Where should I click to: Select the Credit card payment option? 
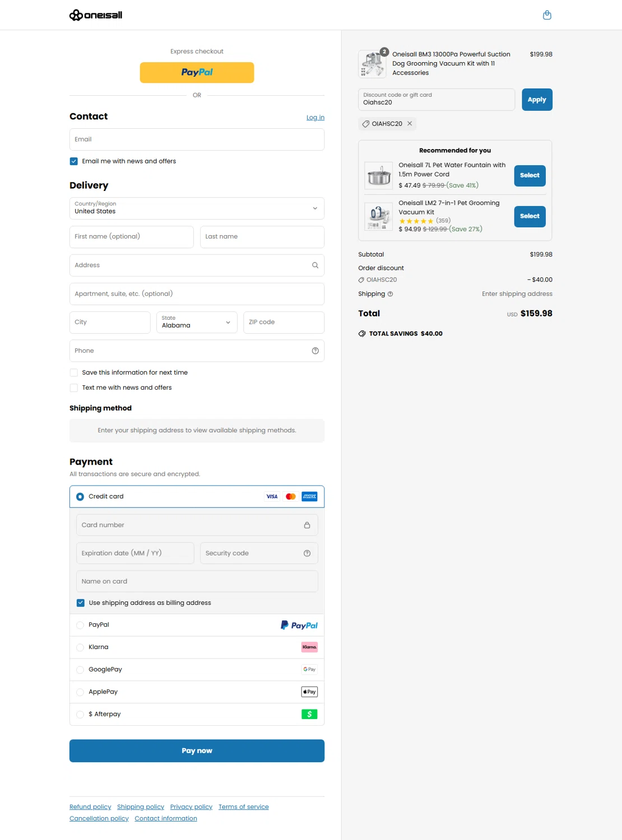coord(80,497)
